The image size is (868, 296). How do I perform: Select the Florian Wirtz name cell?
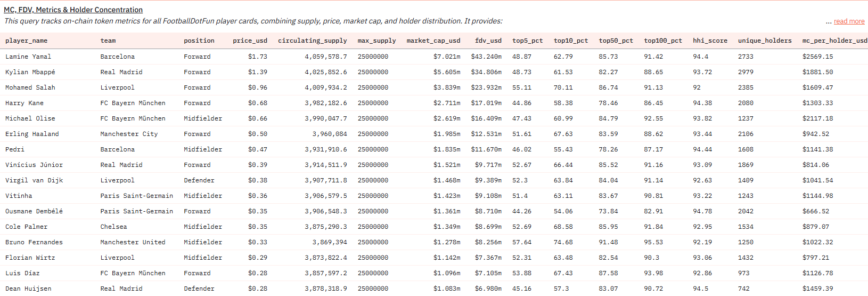click(x=30, y=258)
